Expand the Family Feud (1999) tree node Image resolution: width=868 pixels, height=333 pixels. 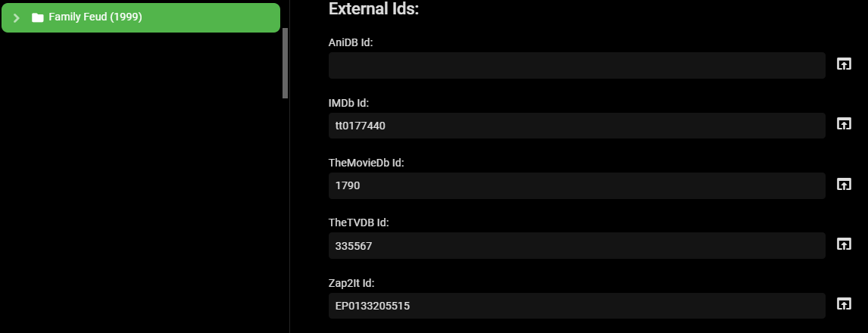pyautogui.click(x=17, y=17)
